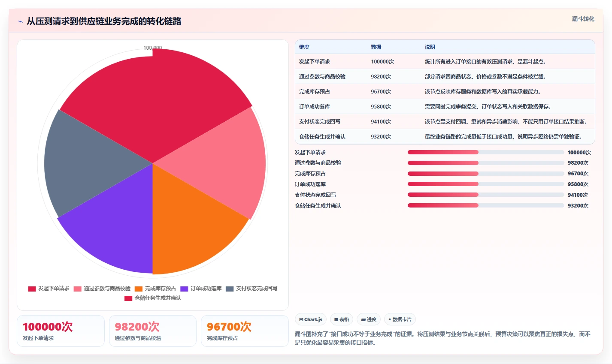This screenshot has height=364, width=612.
Task: Click the 订单成功落库 progress bar
Action: (x=486, y=184)
